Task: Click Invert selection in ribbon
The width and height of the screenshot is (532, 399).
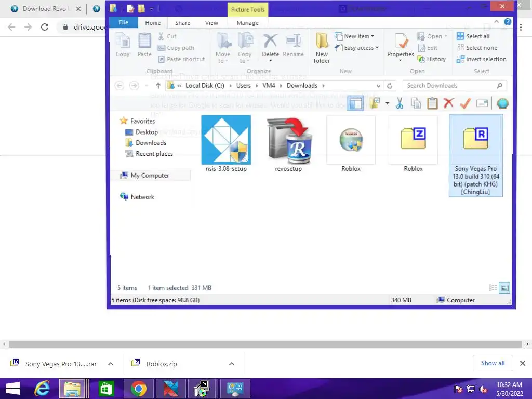Action: [x=482, y=59]
